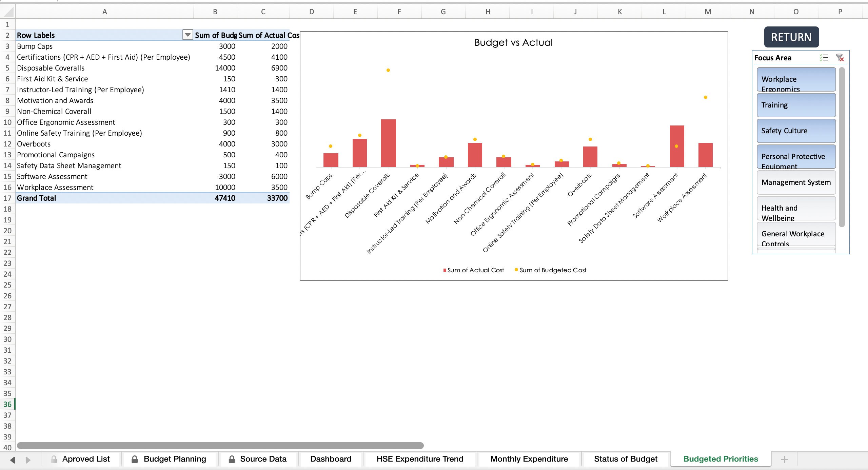This screenshot has width=868, height=470.
Task: Click the lock icon on Source Data tab
Action: click(x=232, y=459)
